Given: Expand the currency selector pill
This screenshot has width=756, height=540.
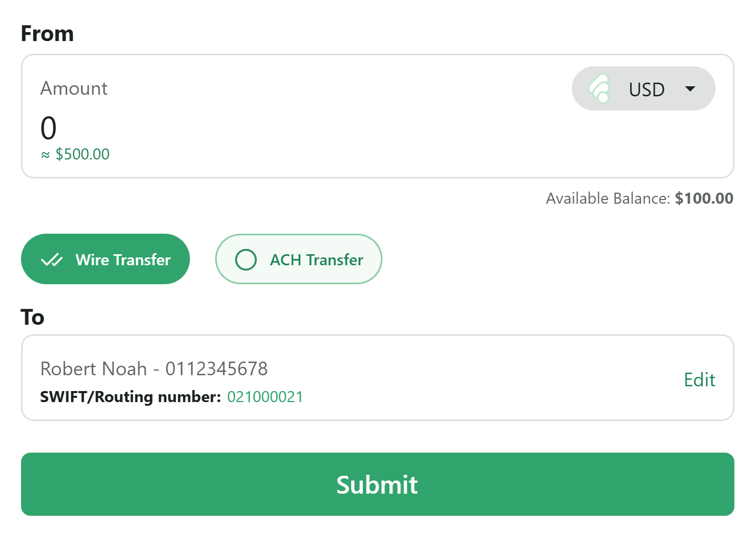Looking at the screenshot, I should [x=643, y=88].
